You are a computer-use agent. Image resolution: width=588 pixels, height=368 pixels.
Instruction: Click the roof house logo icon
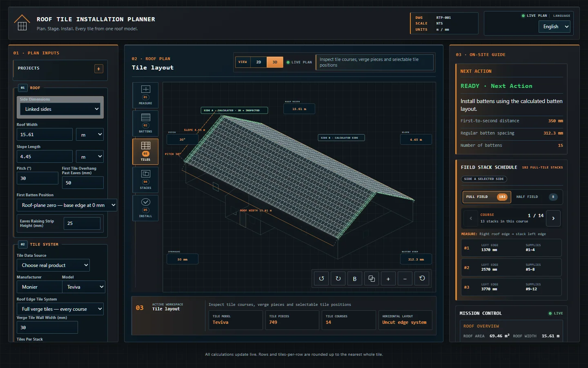pyautogui.click(x=22, y=23)
